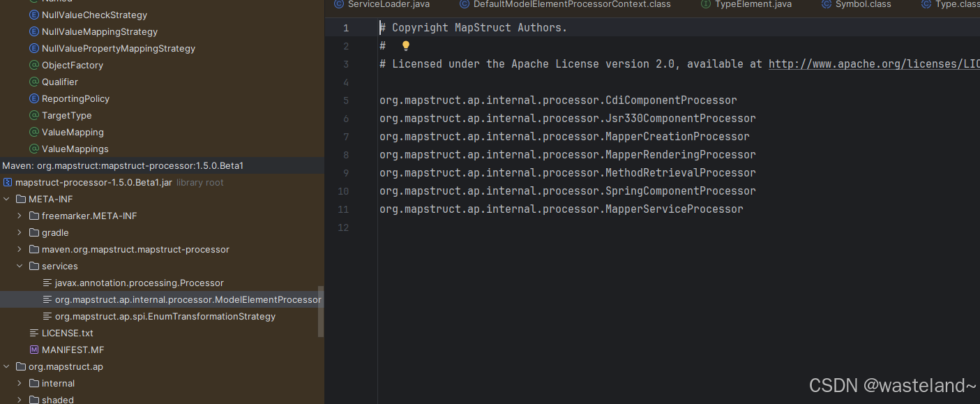This screenshot has height=404, width=980.
Task: Select MANIFEST.MF in the tree
Action: pyautogui.click(x=73, y=350)
